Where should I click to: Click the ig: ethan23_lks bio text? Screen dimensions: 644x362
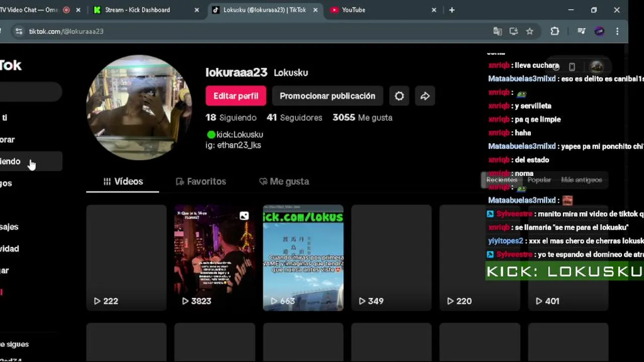(x=233, y=145)
